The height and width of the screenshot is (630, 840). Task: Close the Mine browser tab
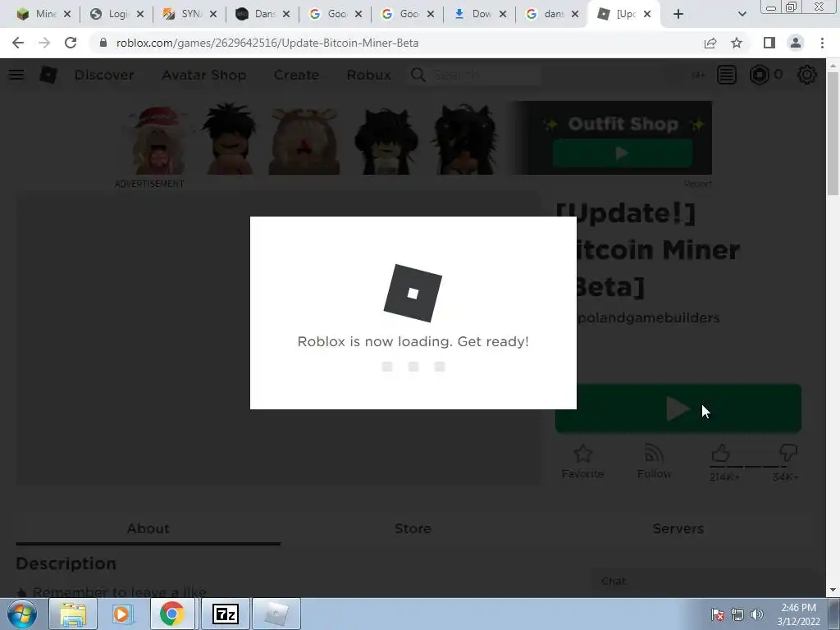coord(67,14)
